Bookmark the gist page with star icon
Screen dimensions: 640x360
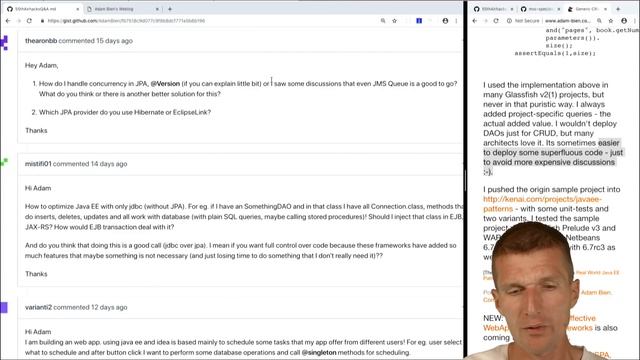(394, 21)
